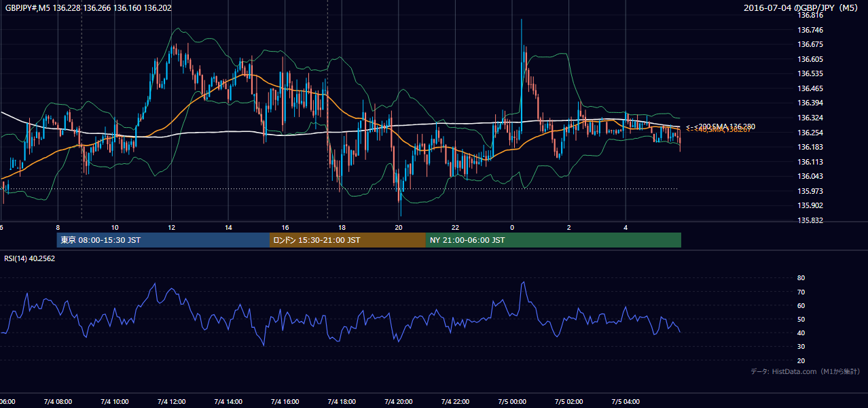Click price axis label 136.394
The image size is (868, 408).
[x=810, y=103]
